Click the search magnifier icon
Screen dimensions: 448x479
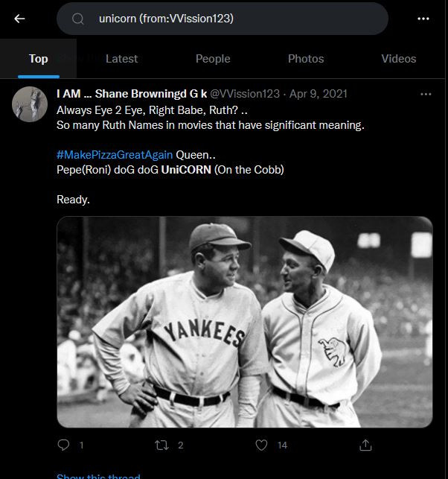pos(77,19)
